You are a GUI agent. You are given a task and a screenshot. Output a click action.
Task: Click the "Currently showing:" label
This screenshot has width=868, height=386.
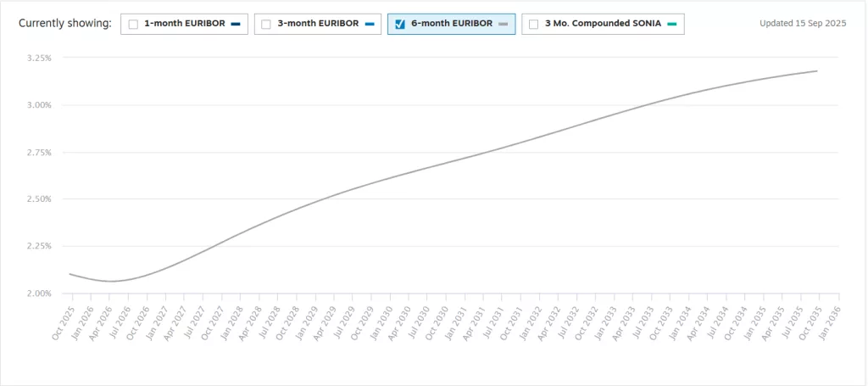tap(65, 24)
